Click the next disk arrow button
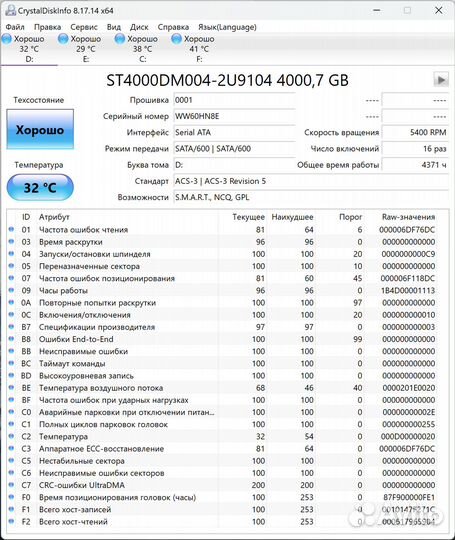This screenshot has height=540, width=455. 441,80
